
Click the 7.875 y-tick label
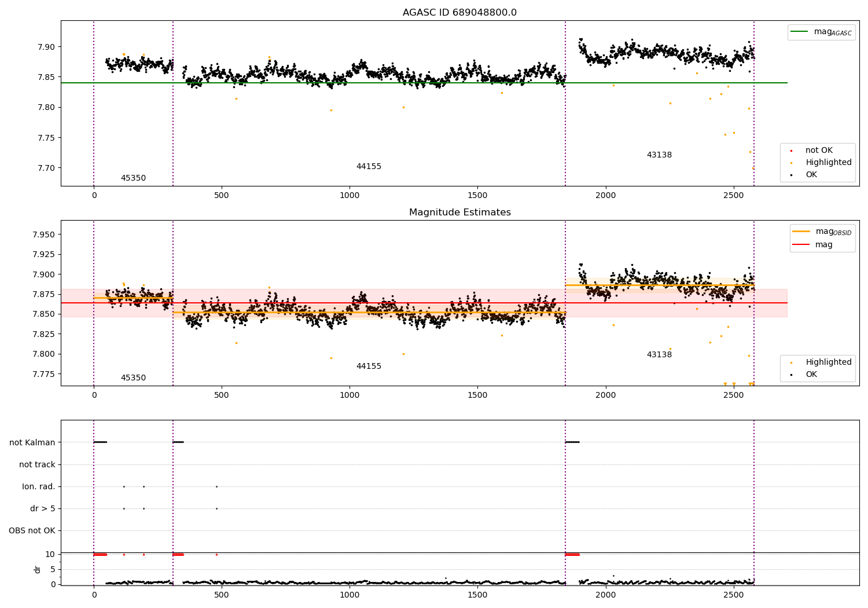click(x=44, y=294)
